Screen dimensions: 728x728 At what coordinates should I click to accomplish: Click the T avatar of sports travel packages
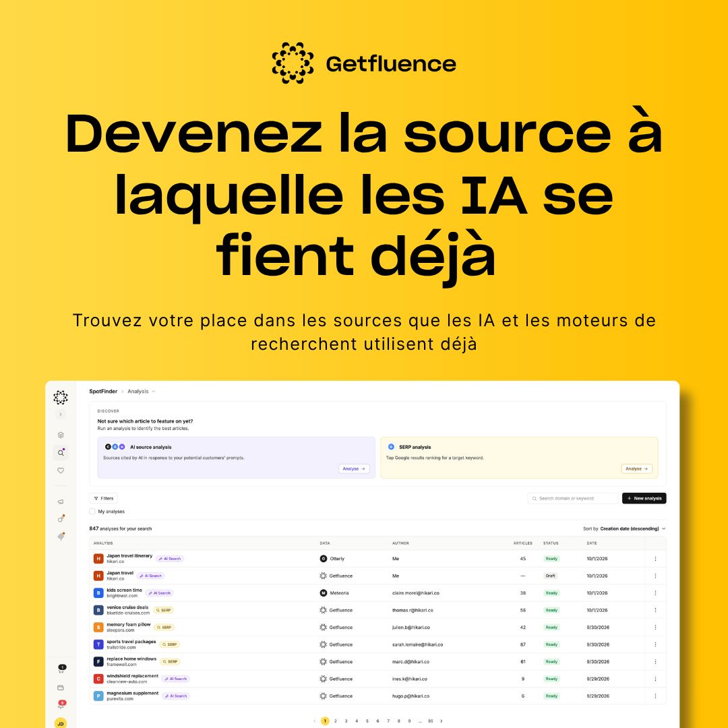coord(98,644)
